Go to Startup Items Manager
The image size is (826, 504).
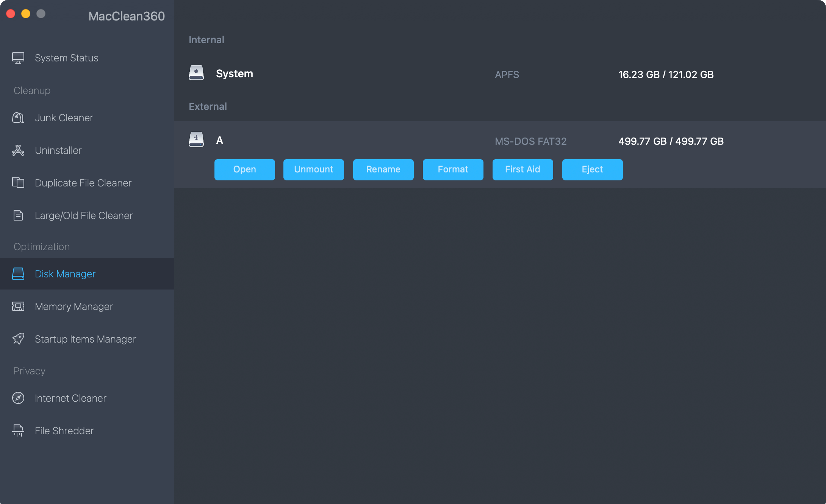click(87, 339)
